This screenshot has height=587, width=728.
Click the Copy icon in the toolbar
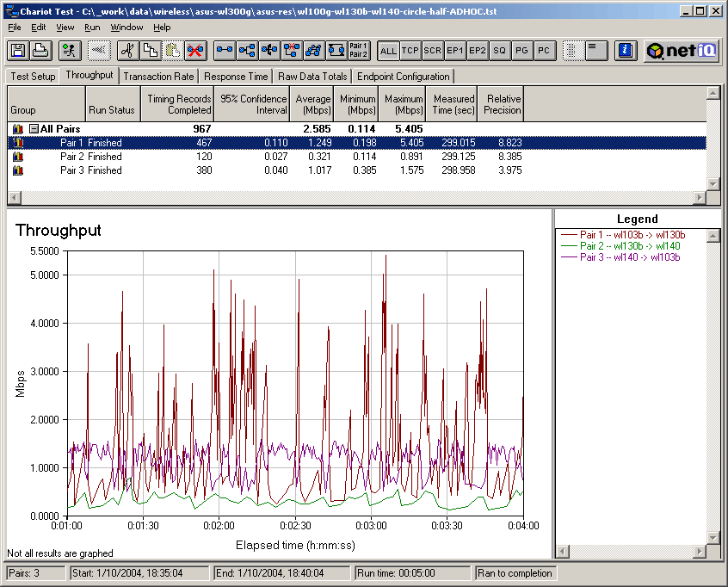150,51
